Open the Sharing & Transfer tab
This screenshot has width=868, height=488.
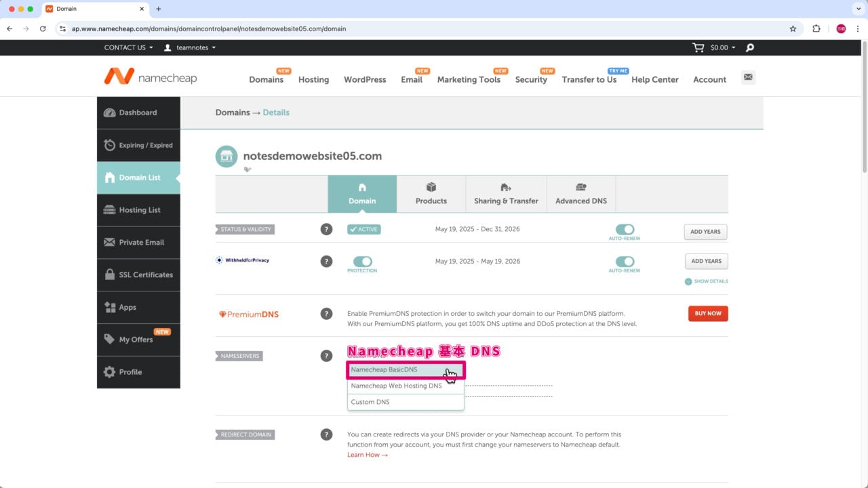click(506, 194)
